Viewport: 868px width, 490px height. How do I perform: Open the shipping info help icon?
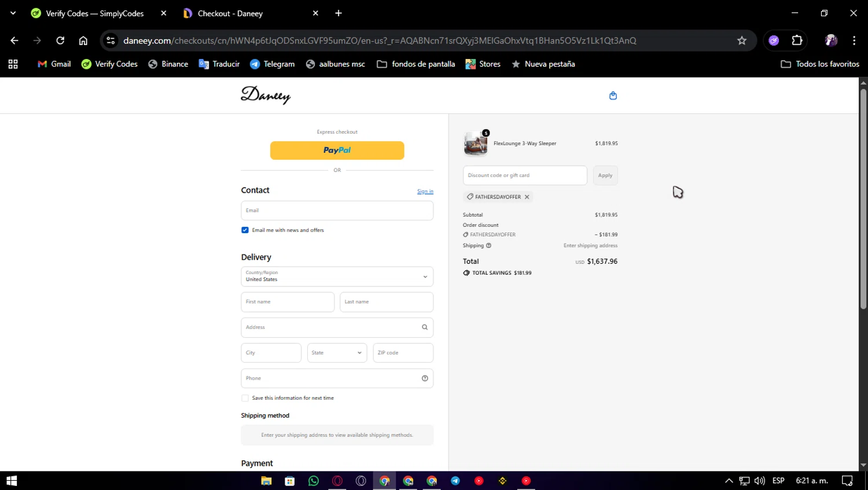tap(488, 245)
